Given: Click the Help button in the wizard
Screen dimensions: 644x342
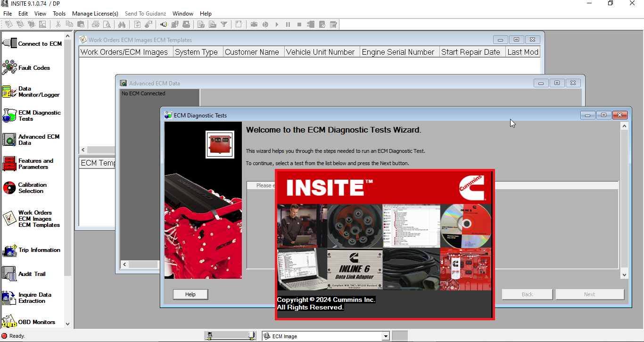Looking at the screenshot, I should pyautogui.click(x=190, y=294).
